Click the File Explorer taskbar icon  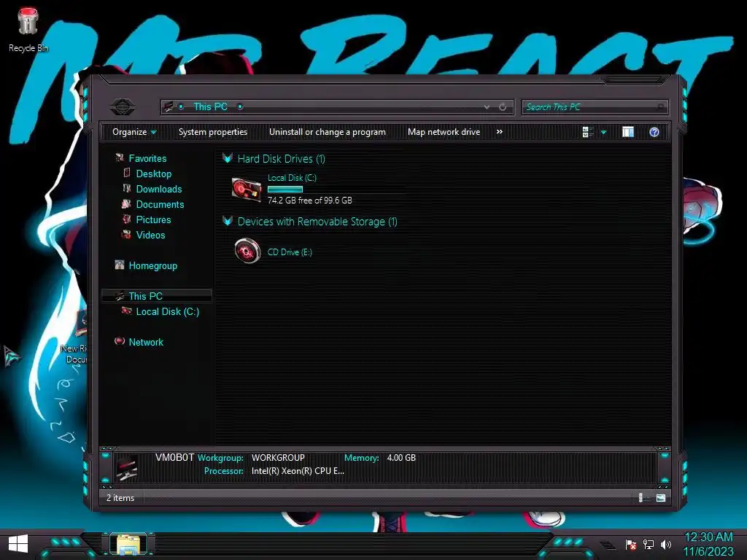pos(128,544)
